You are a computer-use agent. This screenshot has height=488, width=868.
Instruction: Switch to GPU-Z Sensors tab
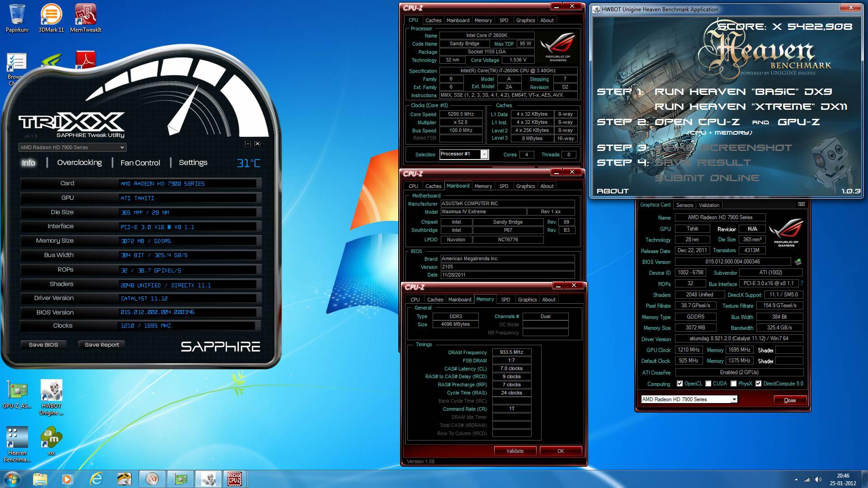(x=684, y=205)
